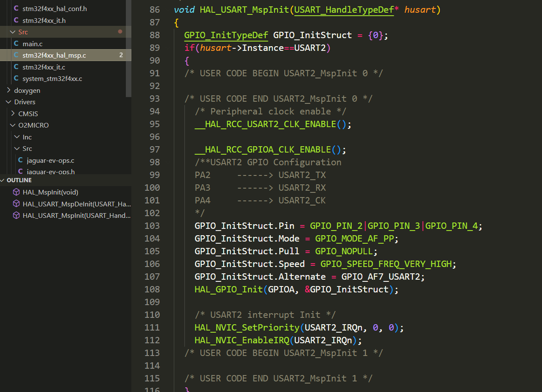Click line number 111 in gutter
This screenshot has width=542, height=392.
pyautogui.click(x=152, y=328)
